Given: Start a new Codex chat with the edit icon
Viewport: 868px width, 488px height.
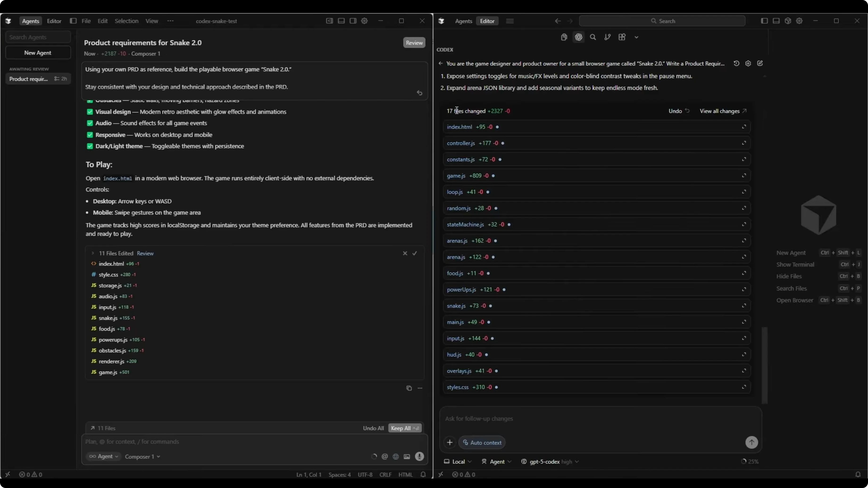Looking at the screenshot, I should (x=760, y=63).
